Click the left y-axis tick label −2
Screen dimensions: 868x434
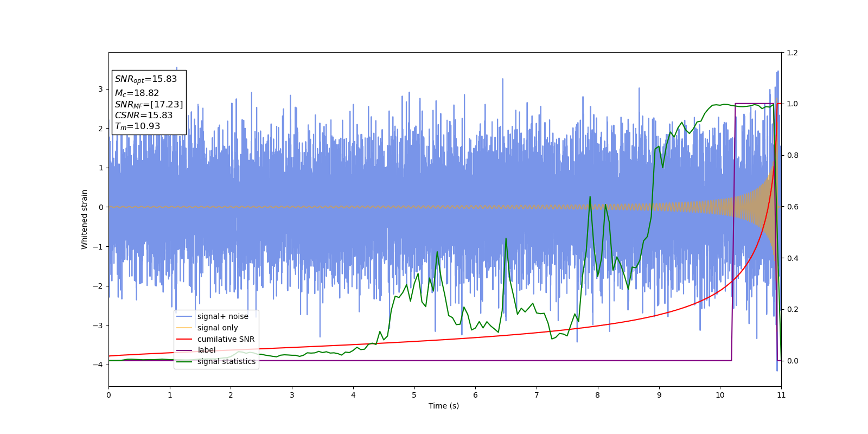pyautogui.click(x=99, y=286)
